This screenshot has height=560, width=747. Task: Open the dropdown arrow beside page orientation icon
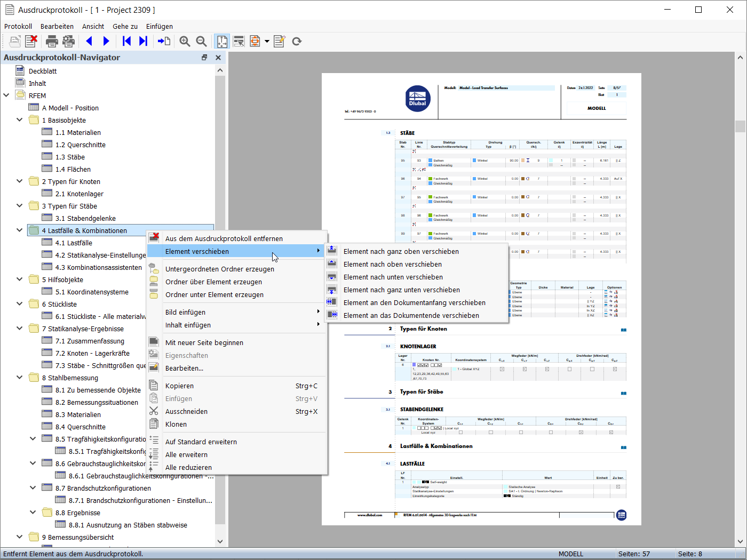267,41
